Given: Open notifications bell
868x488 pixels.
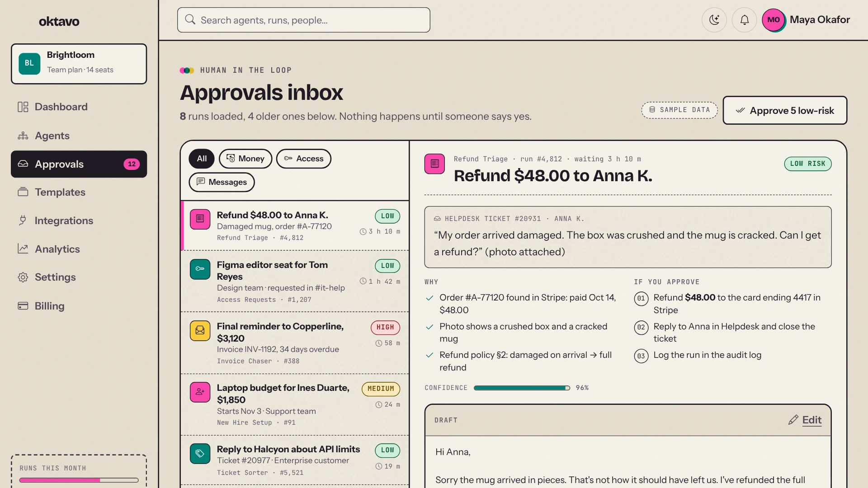Looking at the screenshot, I should tap(745, 20).
